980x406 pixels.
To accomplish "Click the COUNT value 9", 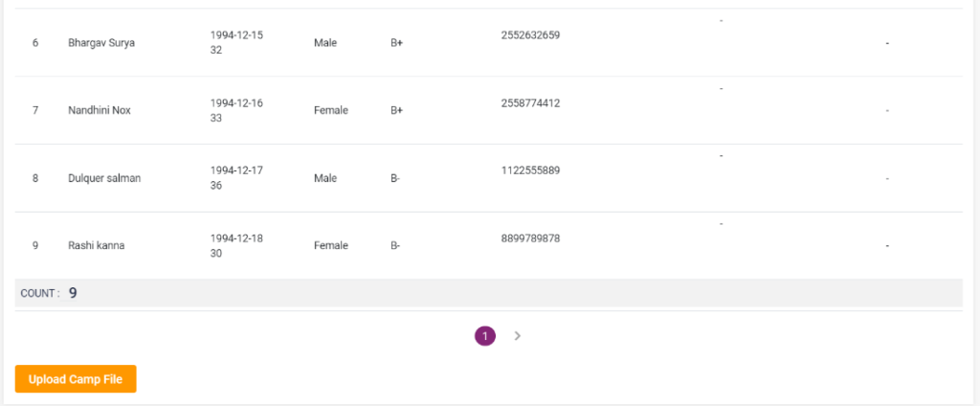I will [73, 293].
